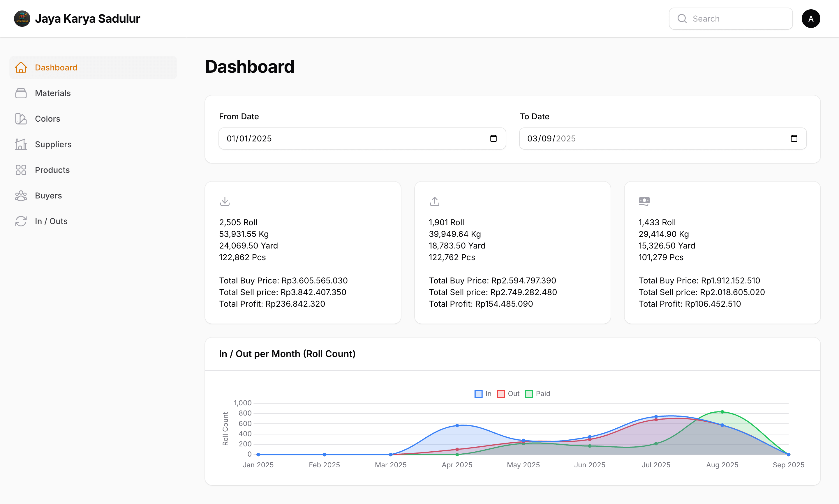This screenshot has height=504, width=839.
Task: Select the Dashboard home icon
Action: pos(21,68)
